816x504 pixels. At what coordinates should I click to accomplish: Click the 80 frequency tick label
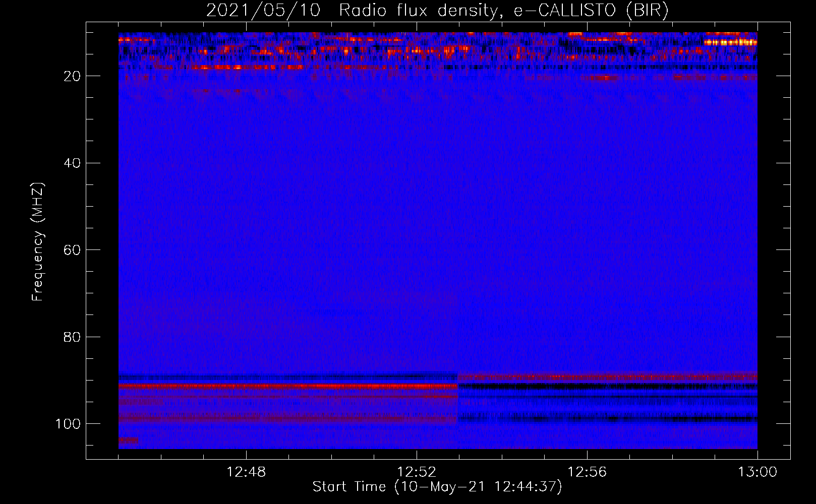pyautogui.click(x=72, y=337)
